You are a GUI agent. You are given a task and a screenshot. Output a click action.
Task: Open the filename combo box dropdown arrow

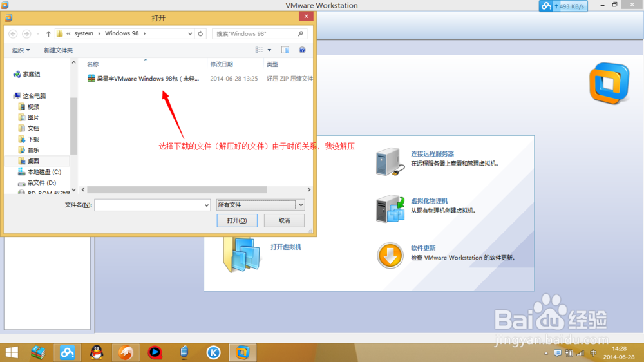tap(207, 205)
